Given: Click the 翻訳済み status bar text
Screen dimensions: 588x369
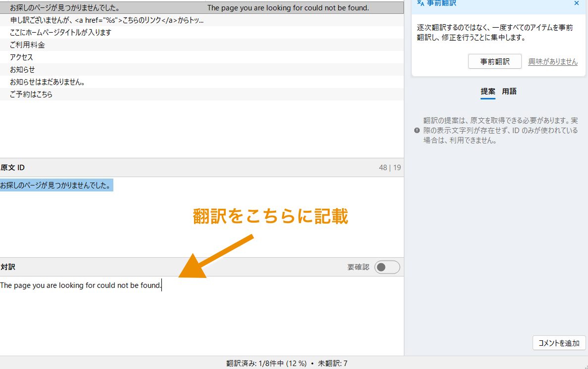Looking at the screenshot, I should 287,364.
